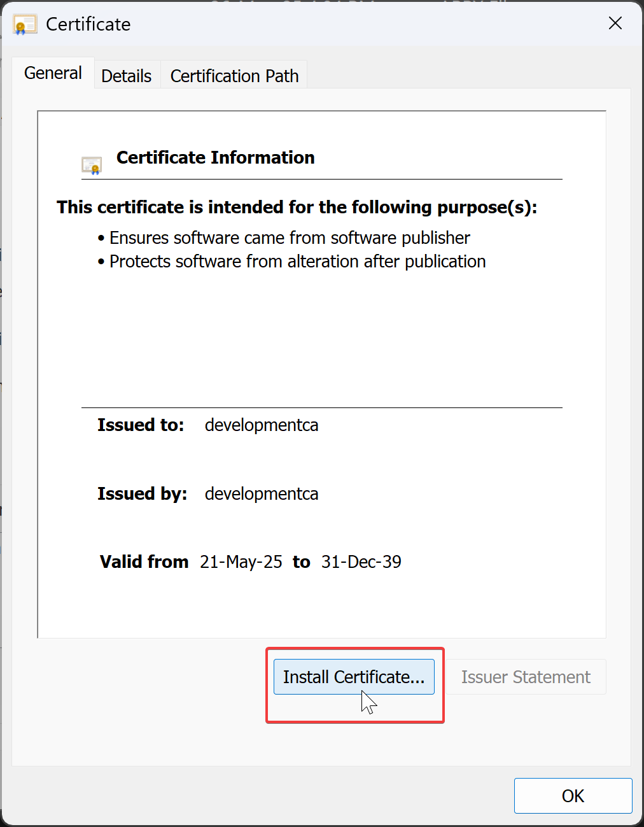Click the Install Certificate button
This screenshot has height=827, width=644.
pos(354,677)
